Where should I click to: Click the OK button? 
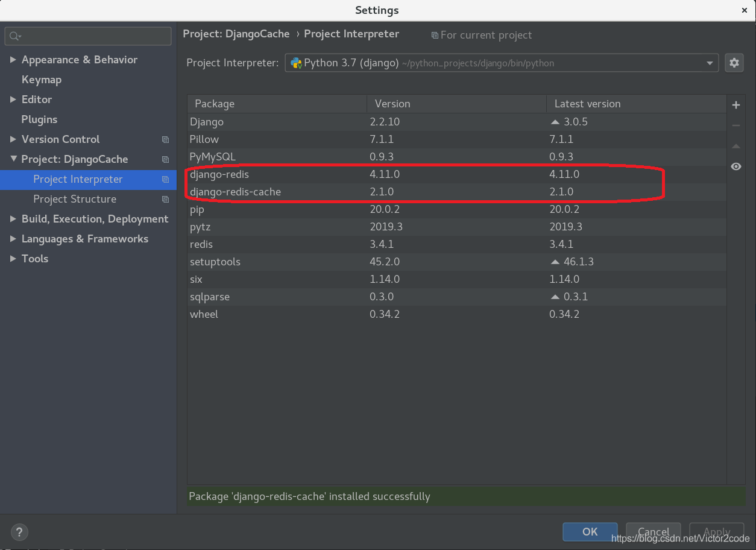point(590,532)
